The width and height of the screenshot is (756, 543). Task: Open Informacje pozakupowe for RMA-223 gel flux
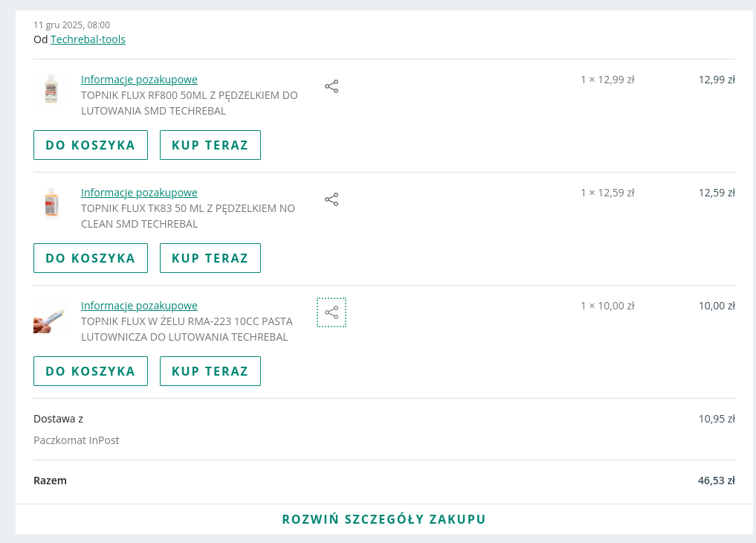point(139,306)
